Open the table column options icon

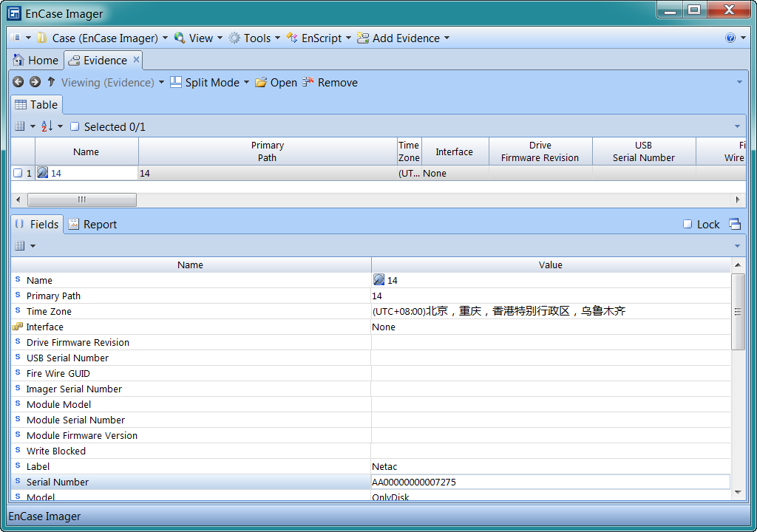click(20, 126)
